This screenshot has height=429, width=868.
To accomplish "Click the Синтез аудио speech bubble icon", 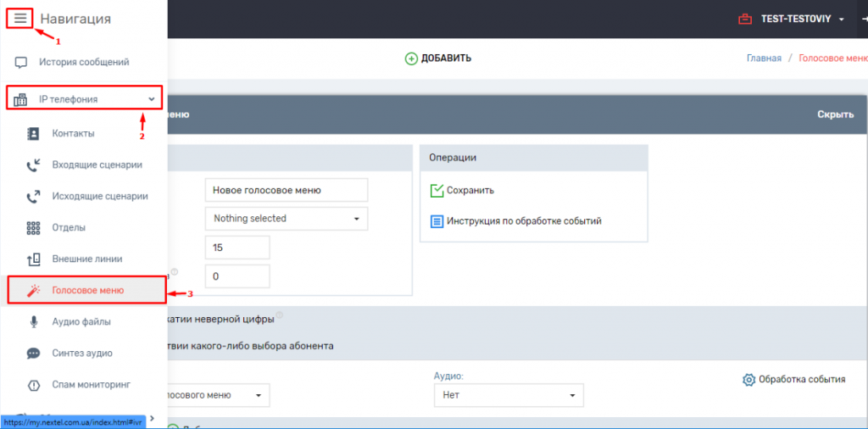I will [33, 354].
